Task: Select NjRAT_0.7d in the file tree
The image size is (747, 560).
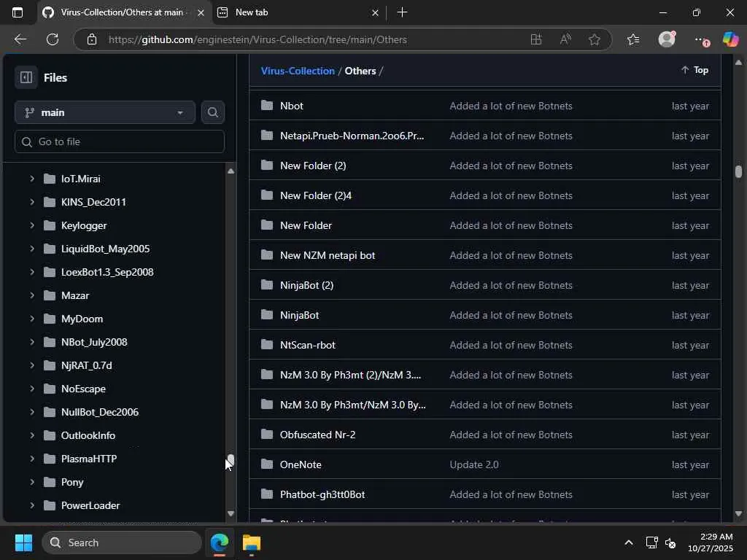Action: [x=86, y=365]
